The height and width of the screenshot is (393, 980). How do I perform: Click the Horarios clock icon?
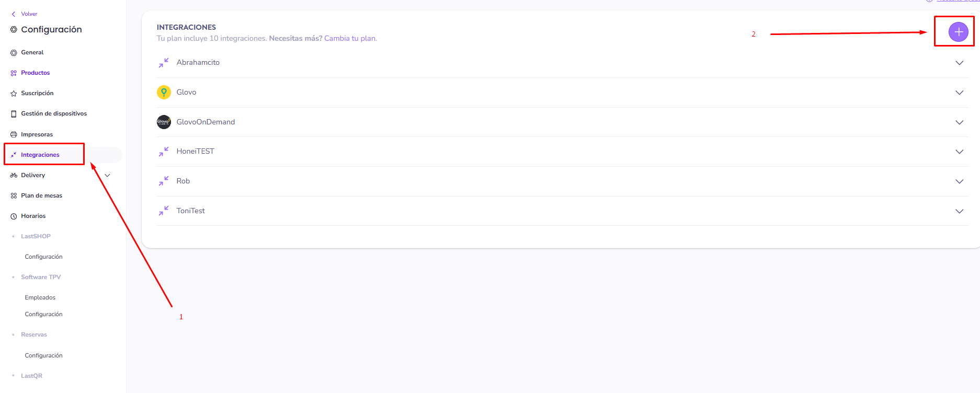pos(14,216)
